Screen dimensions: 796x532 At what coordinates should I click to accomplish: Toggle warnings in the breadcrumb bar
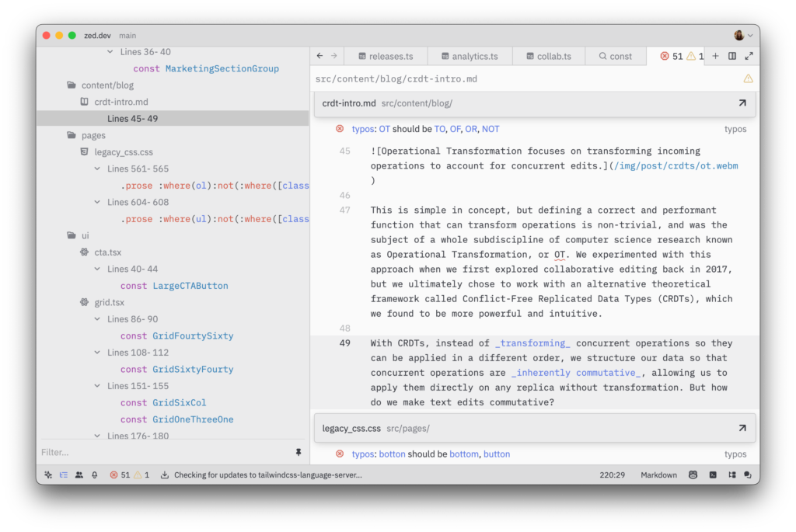749,78
